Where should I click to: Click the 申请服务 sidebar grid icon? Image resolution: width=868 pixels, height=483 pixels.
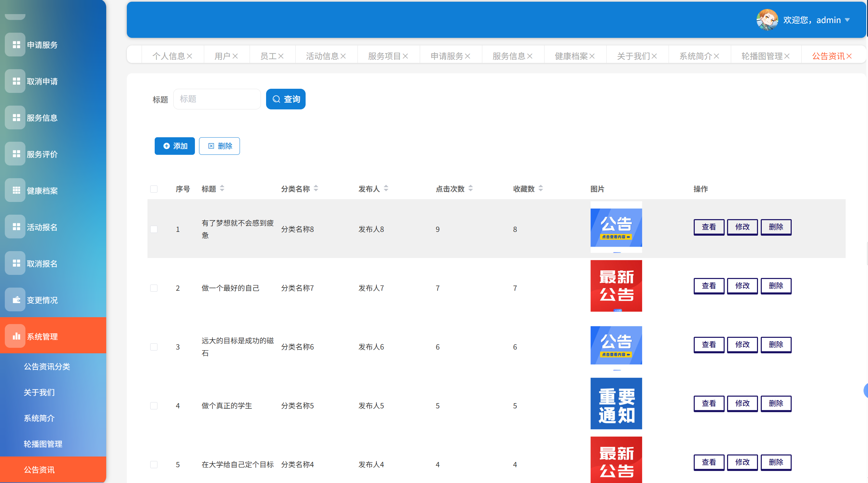[x=16, y=45]
